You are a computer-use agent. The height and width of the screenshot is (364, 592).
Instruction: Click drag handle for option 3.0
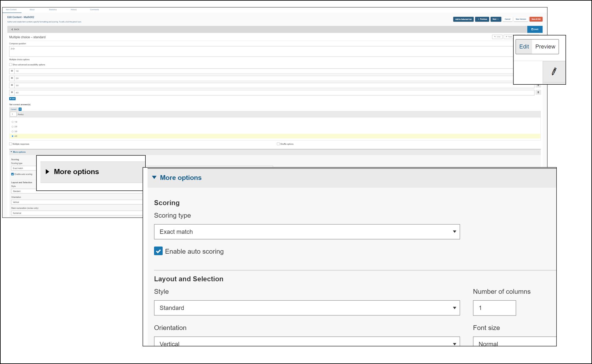pos(12,85)
